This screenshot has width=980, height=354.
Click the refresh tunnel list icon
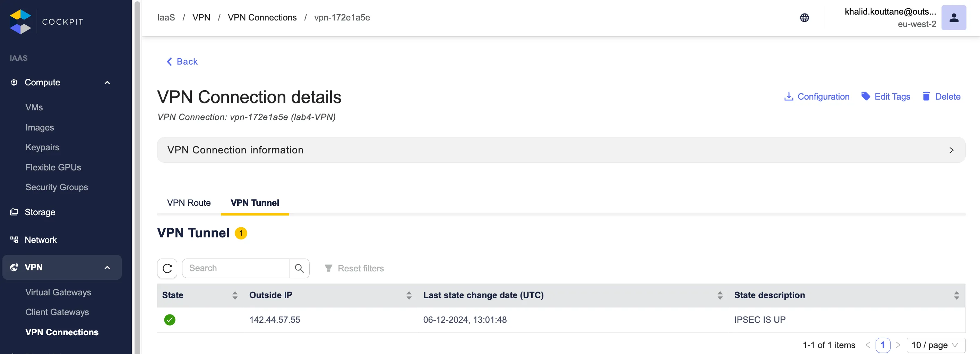[x=167, y=268]
